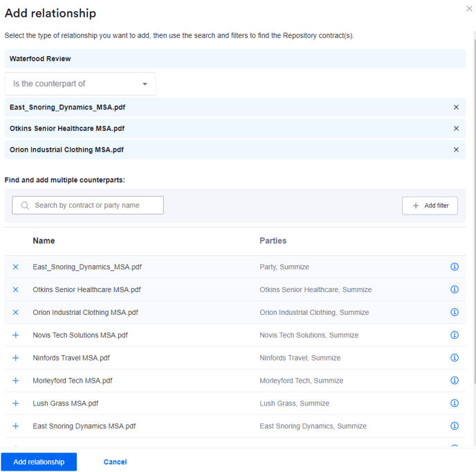Image resolution: width=476 pixels, height=472 pixels.
Task: Click the Add relationship button
Action: (x=39, y=462)
